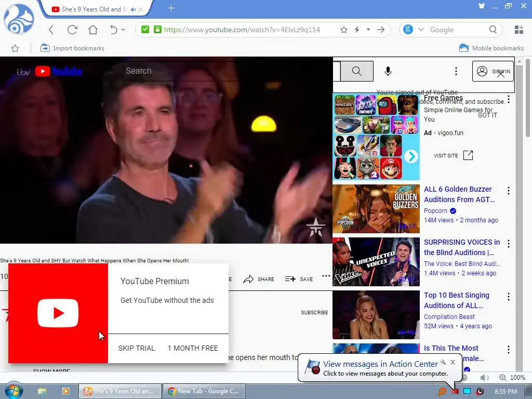
Task: Open the undo arrow's dropdown chevron
Action: (x=123, y=30)
